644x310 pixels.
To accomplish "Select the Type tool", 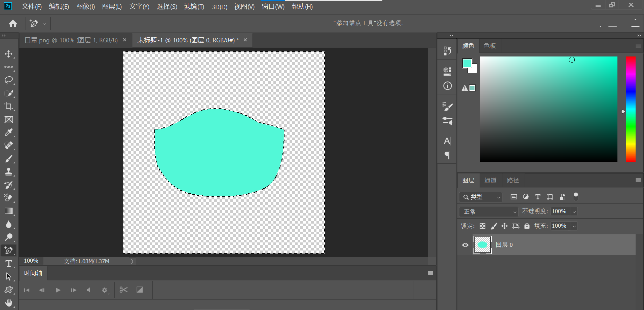I will 9,264.
